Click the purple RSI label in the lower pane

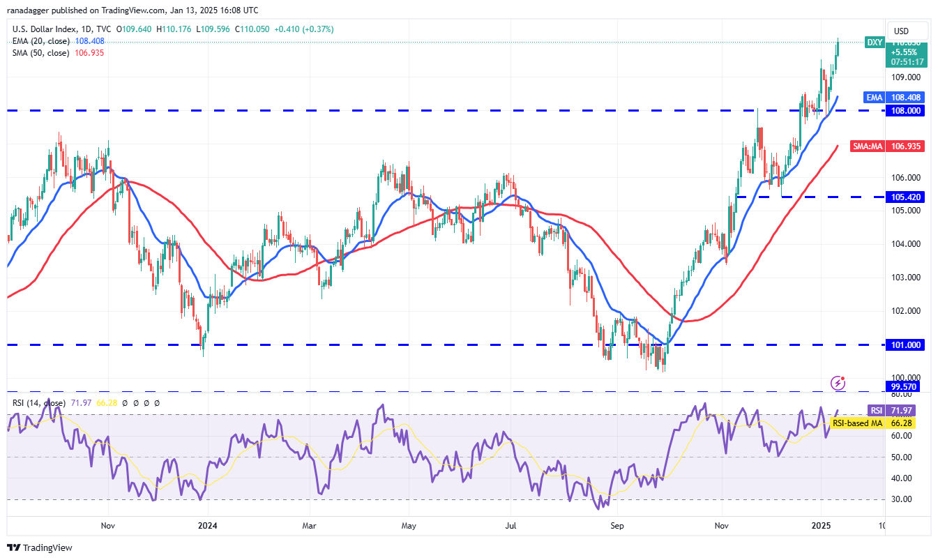(x=876, y=410)
